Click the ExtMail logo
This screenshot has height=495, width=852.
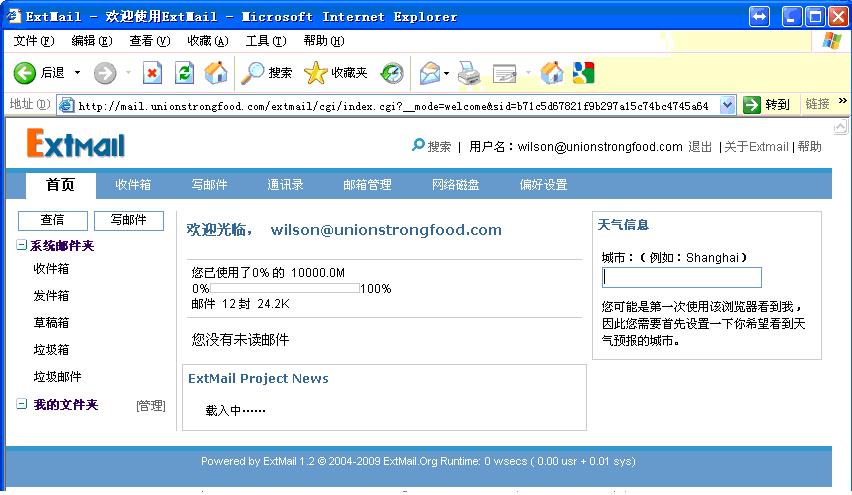click(76, 143)
